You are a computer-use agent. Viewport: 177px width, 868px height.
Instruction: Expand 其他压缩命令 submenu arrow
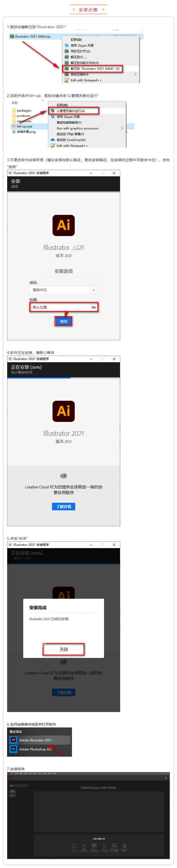135,74
